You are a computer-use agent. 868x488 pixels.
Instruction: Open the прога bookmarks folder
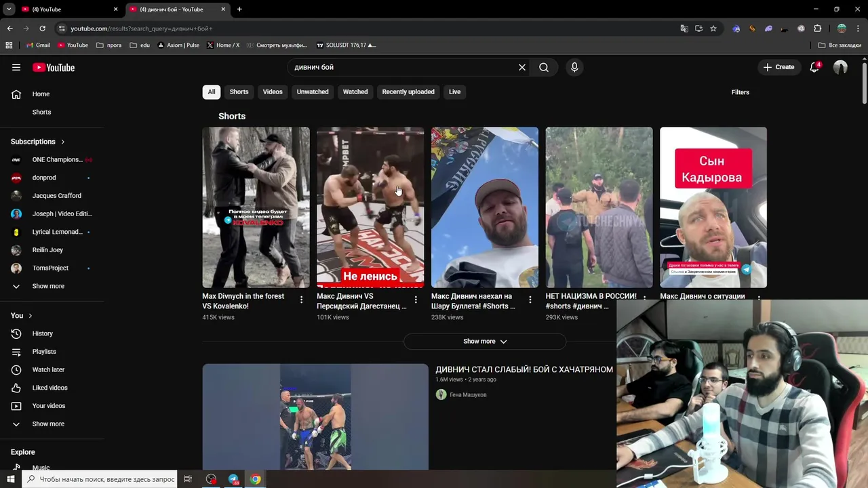(109, 45)
